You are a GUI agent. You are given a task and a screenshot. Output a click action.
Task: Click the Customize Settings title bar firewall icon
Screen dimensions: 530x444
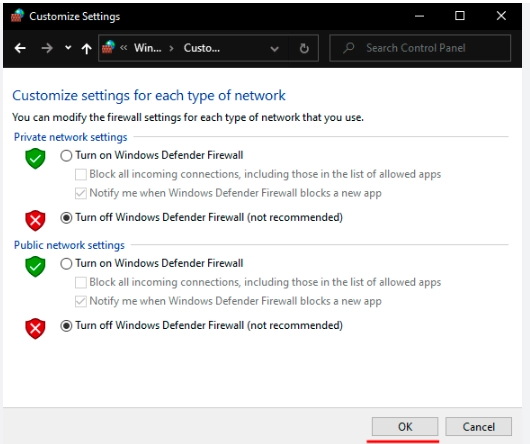(17, 16)
